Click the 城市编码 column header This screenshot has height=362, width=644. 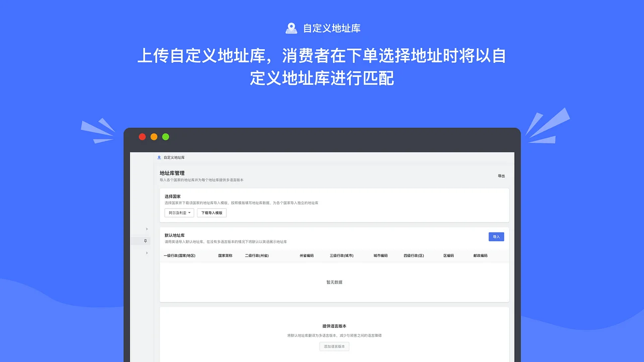[x=381, y=255]
